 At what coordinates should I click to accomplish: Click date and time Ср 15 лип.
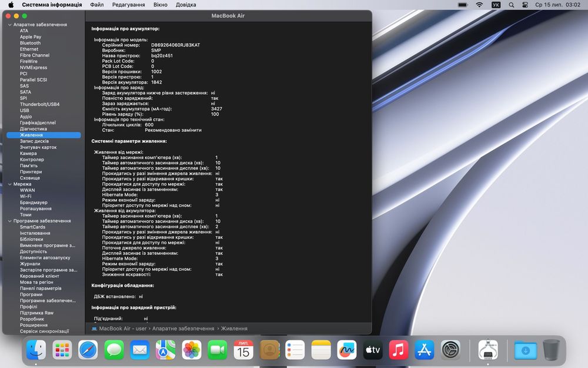coord(557,5)
